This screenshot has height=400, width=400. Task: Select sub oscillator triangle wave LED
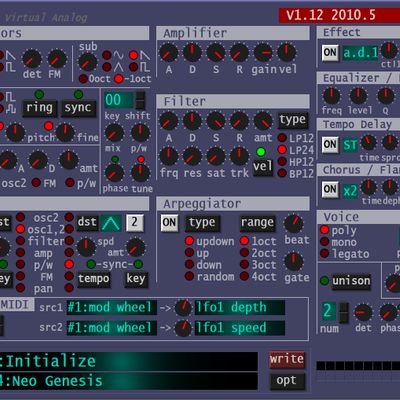point(107,67)
